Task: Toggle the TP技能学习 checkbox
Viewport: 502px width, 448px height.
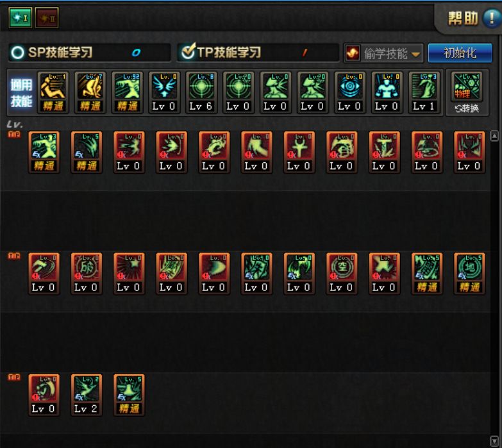Action: coord(188,52)
